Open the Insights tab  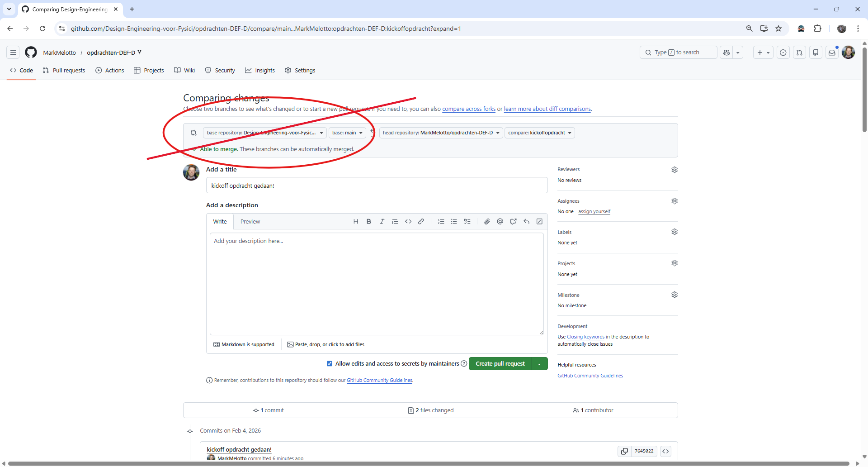(x=260, y=70)
